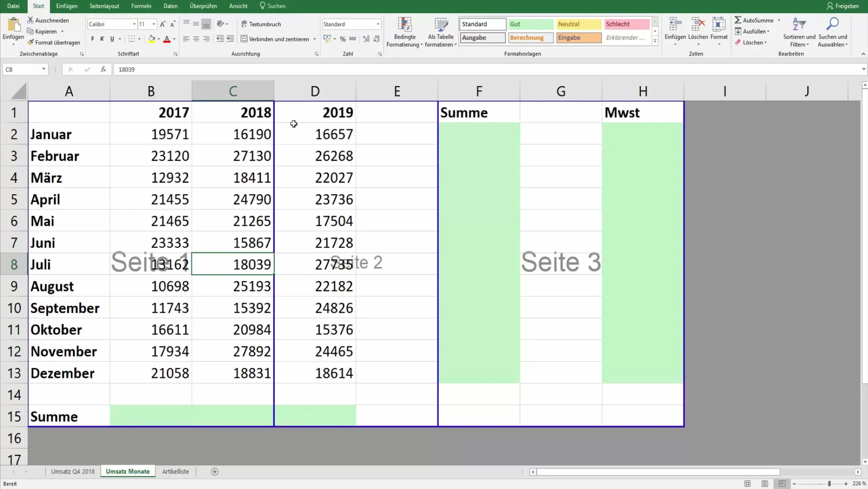
Task: Apply Berechnung cell style
Action: coord(530,38)
